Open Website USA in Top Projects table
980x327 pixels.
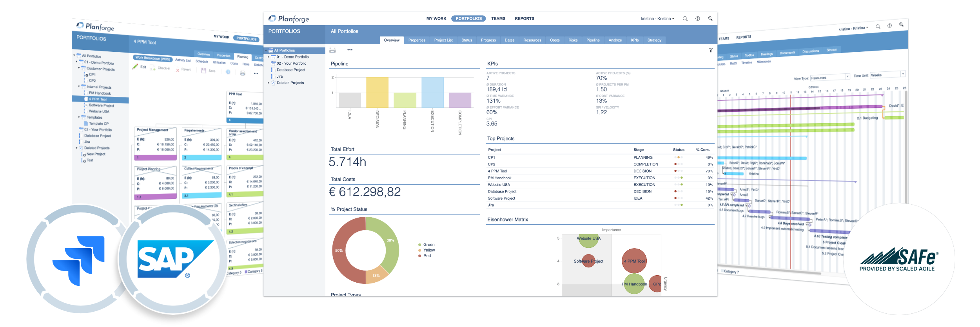[x=499, y=185]
